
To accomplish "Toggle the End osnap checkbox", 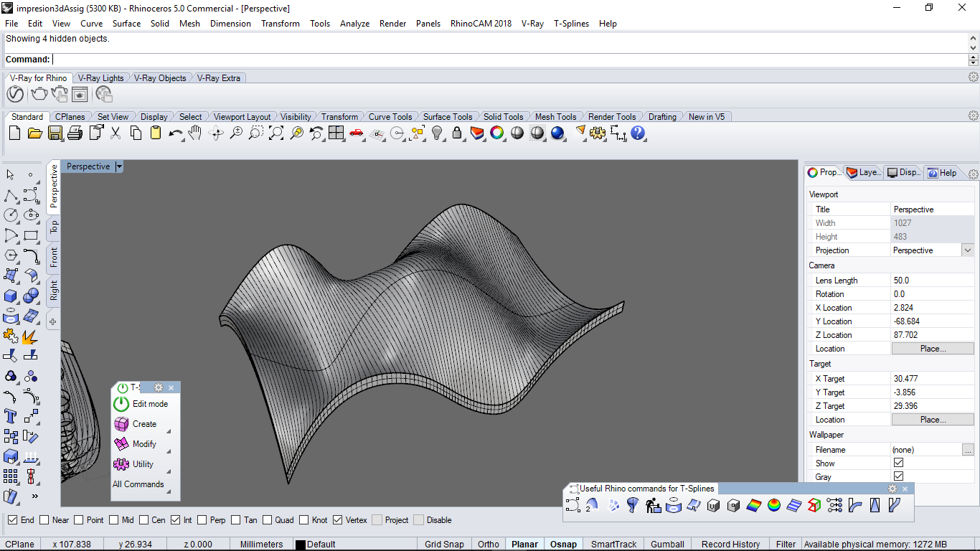I will [x=13, y=520].
